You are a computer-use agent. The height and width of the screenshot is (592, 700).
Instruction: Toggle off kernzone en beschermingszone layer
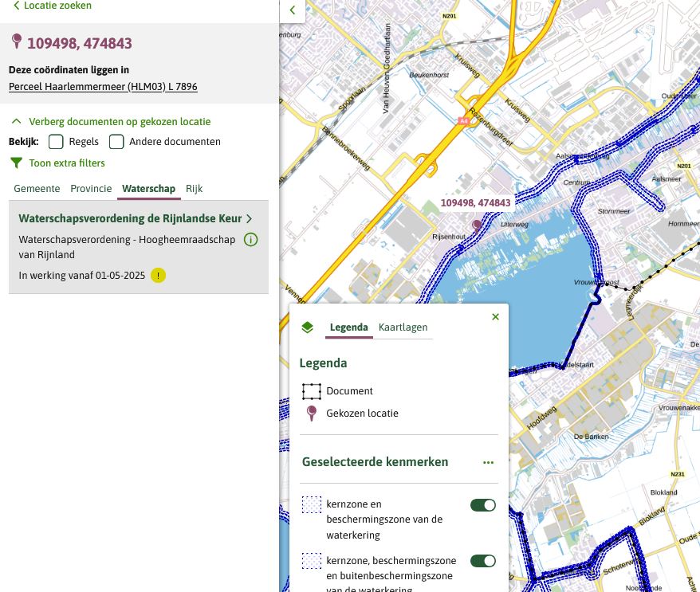click(482, 505)
